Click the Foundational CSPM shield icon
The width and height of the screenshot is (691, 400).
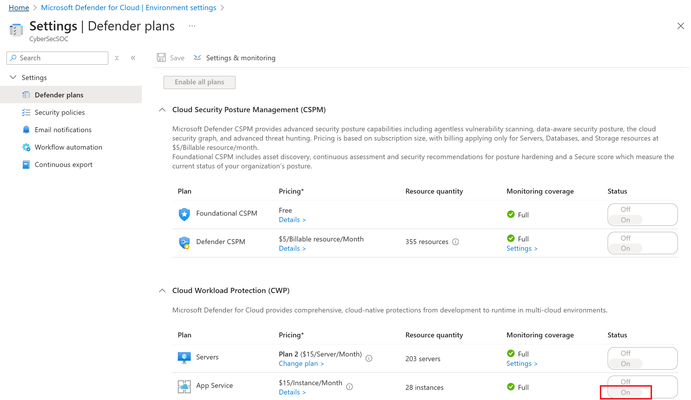pyautogui.click(x=184, y=214)
